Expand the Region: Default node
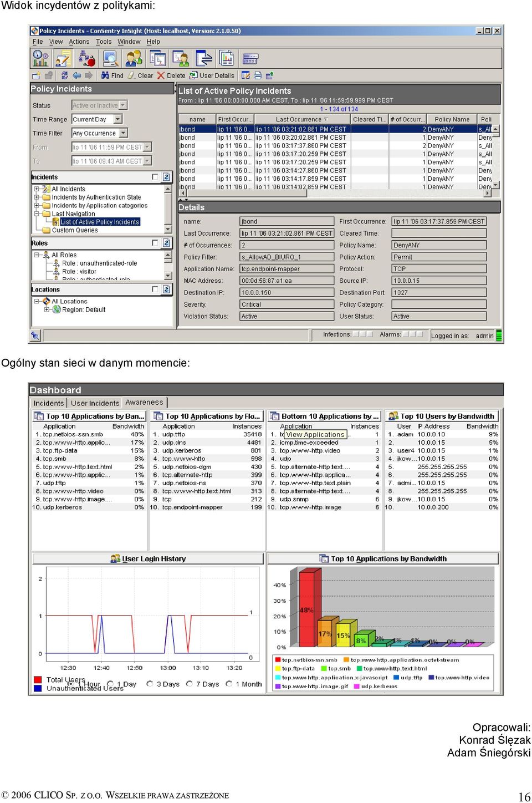Image resolution: width=532 pixels, height=803 pixels. [x=47, y=309]
